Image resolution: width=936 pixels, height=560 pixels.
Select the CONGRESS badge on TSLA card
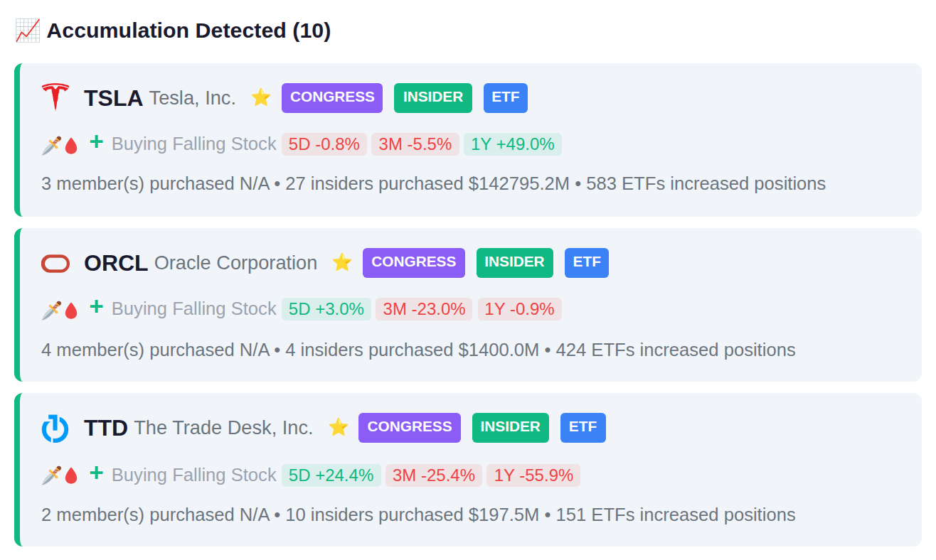click(332, 98)
